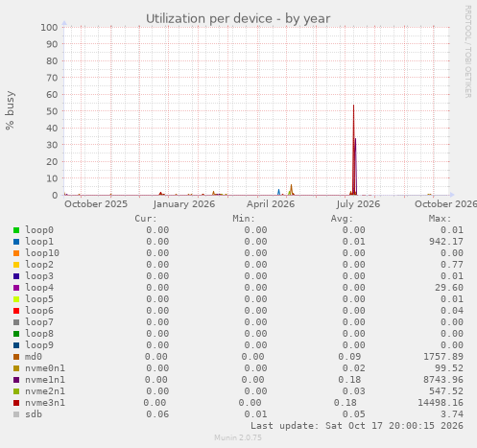This screenshot has height=448, width=477.
Task: Click the 'July 2026' x-axis label
Action: [x=358, y=204]
